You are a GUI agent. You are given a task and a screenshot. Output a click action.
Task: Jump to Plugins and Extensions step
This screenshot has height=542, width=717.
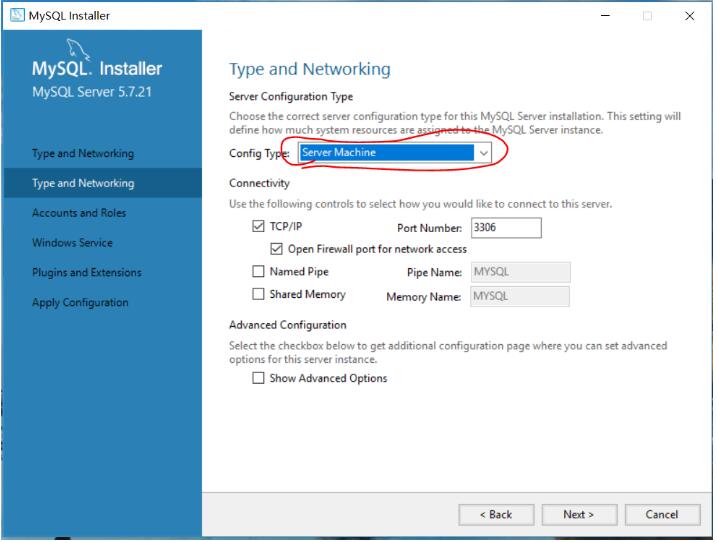click(x=87, y=273)
